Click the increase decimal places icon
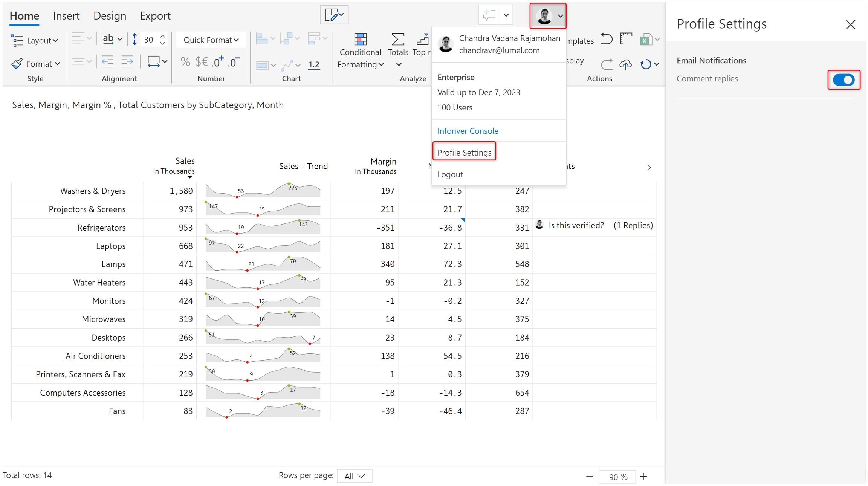This screenshot has width=868, height=486. (218, 62)
